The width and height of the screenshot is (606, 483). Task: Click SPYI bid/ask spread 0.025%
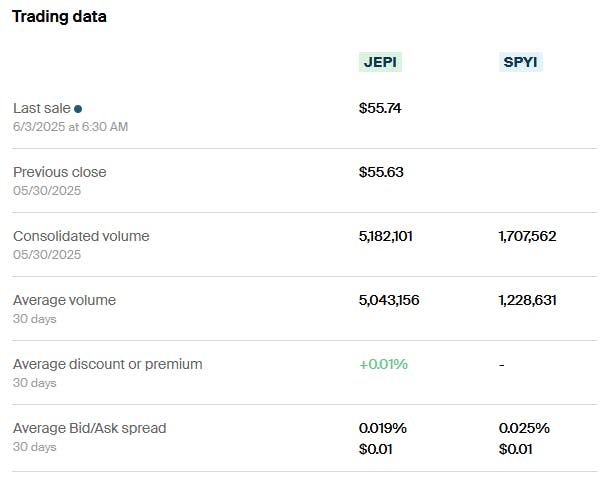(524, 428)
